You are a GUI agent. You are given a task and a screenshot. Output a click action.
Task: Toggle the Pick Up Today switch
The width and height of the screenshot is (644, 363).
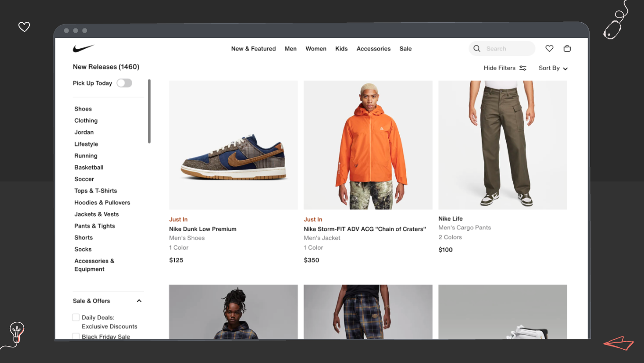click(x=124, y=82)
